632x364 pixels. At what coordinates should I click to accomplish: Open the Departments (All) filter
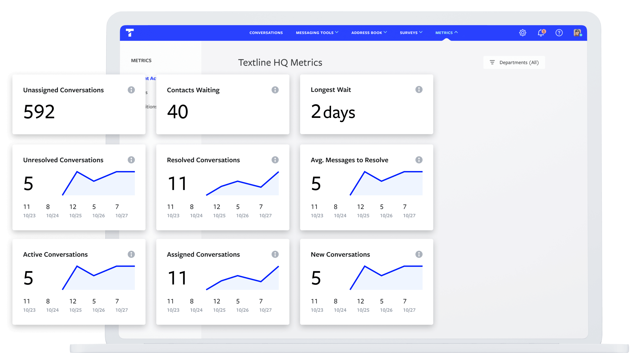pos(514,62)
